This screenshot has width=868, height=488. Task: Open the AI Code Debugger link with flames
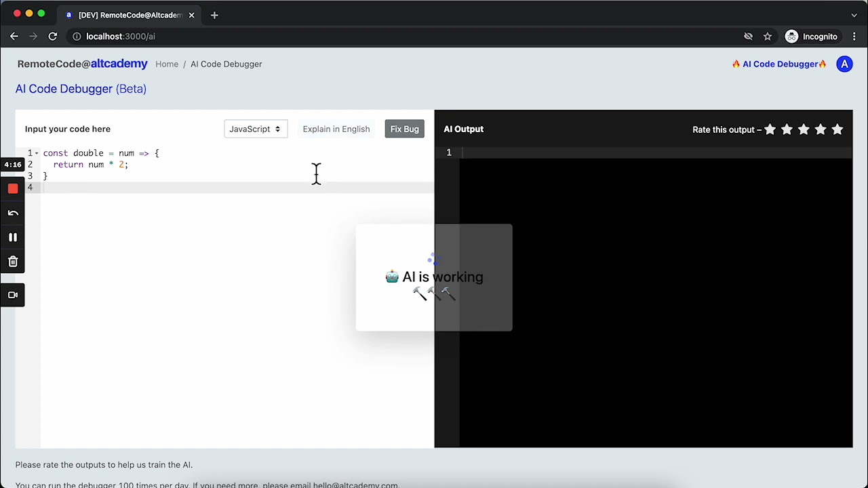779,64
